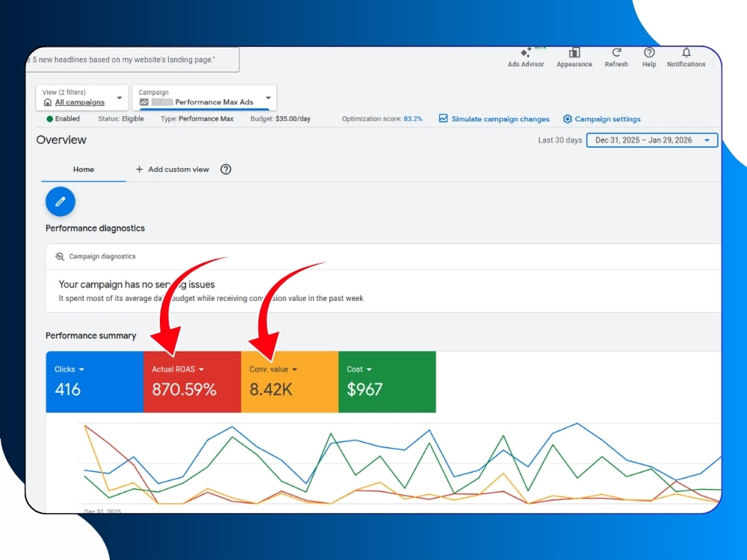
Task: Change the Conv. value metric dropdown
Action: (294, 370)
